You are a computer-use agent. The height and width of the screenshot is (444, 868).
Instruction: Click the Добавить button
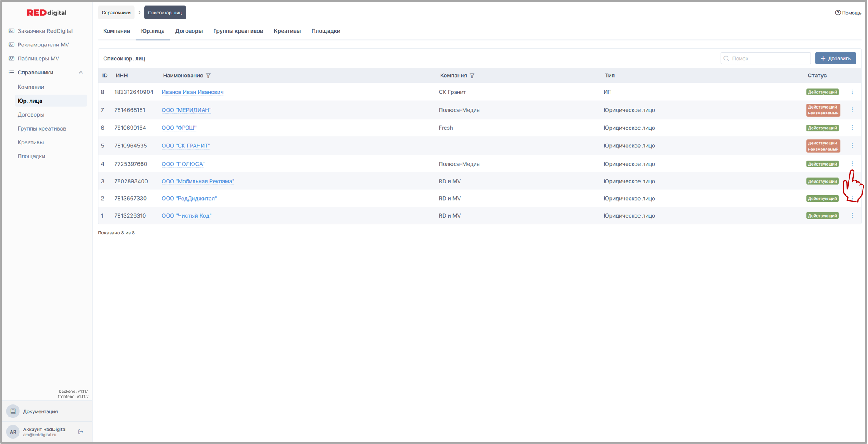[835, 58]
